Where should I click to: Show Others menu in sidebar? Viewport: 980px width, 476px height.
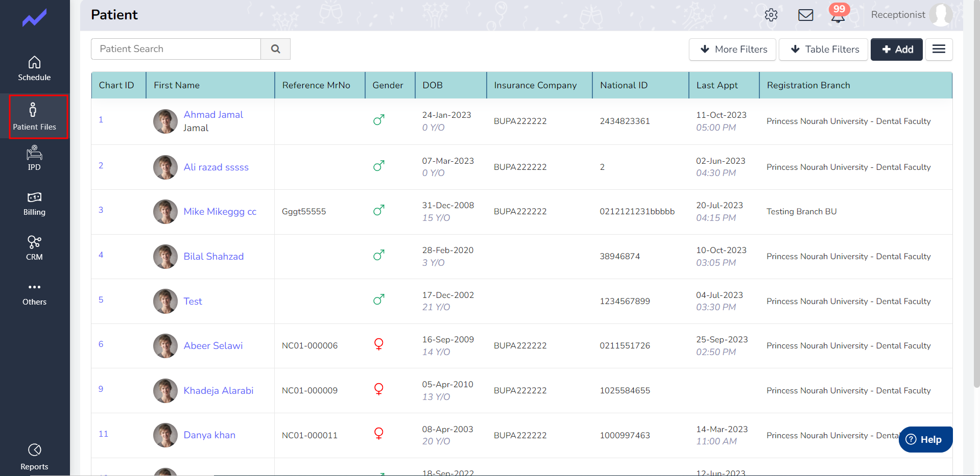[x=34, y=294]
